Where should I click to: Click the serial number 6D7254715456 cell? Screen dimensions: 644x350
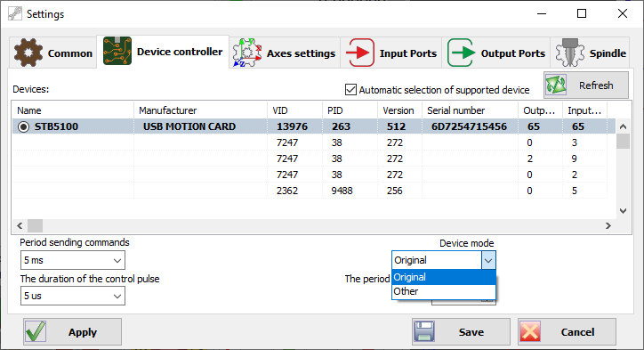[469, 126]
